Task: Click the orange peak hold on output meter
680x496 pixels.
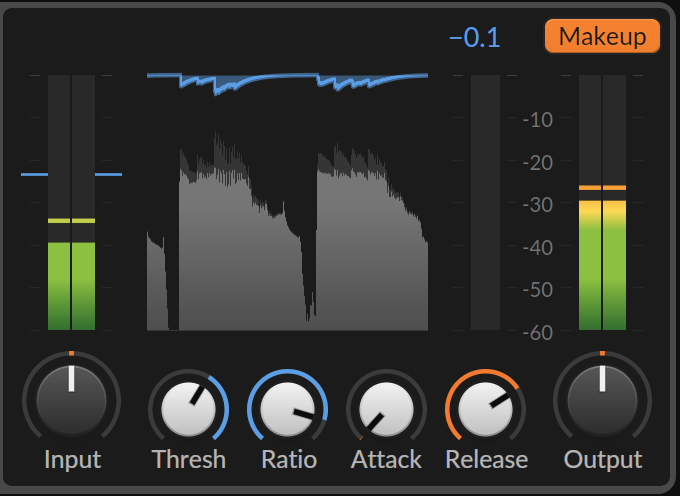Action: [x=602, y=188]
